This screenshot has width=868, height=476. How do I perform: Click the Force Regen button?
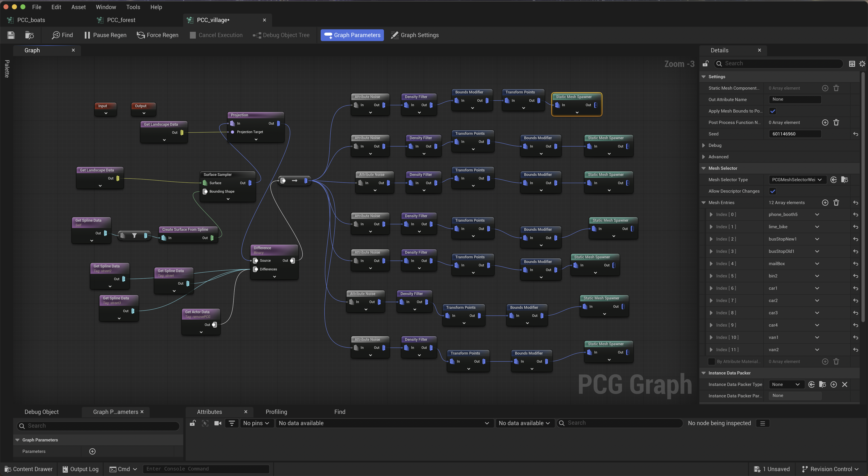click(158, 35)
